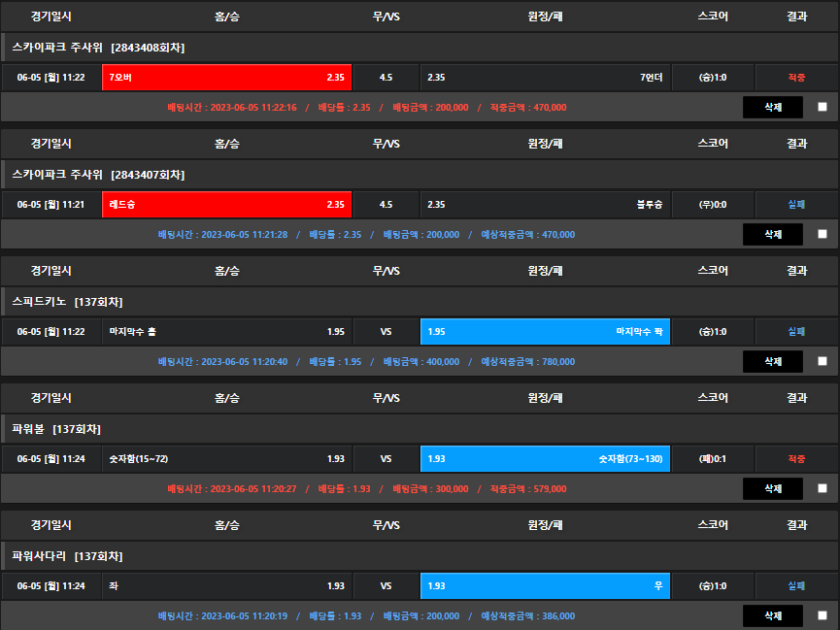
Task: Remove the 파워볼 bet with 삭제
Action: (773, 488)
